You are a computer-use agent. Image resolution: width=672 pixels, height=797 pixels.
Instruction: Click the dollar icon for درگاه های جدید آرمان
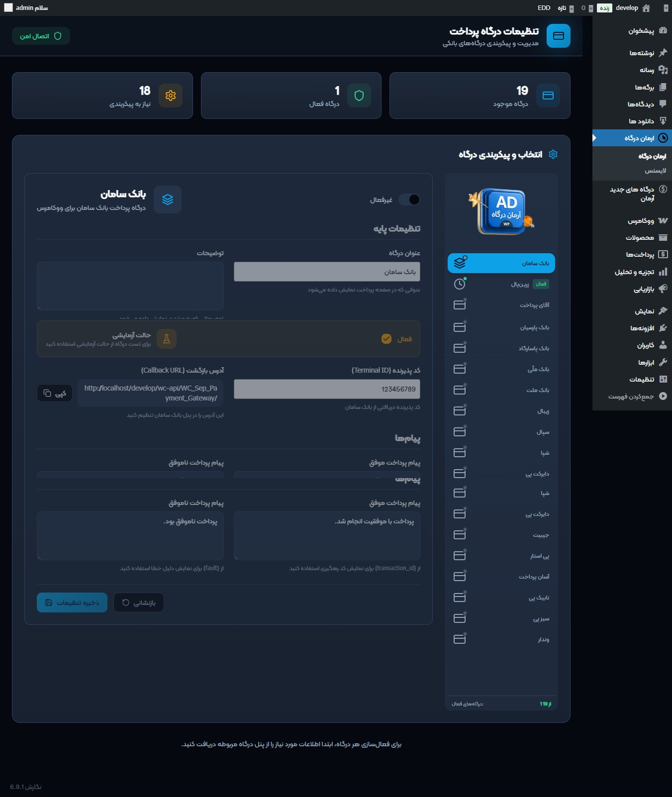663,189
